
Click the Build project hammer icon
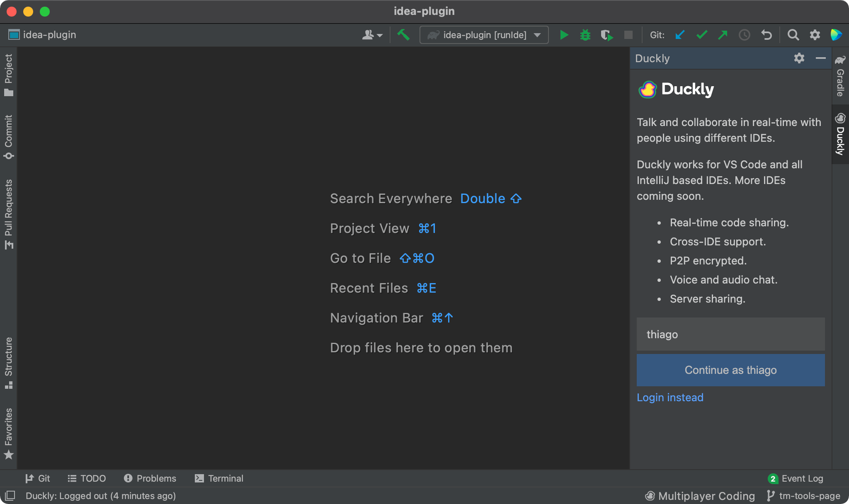point(403,35)
